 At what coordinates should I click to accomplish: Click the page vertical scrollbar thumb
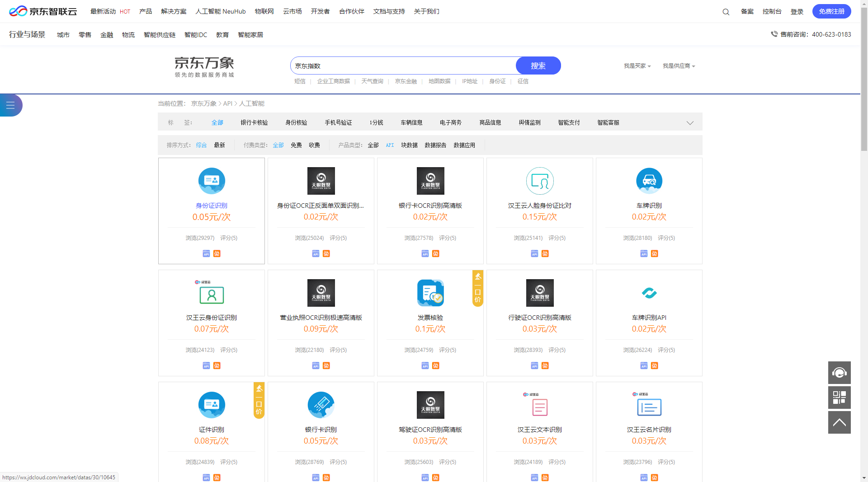click(x=864, y=79)
